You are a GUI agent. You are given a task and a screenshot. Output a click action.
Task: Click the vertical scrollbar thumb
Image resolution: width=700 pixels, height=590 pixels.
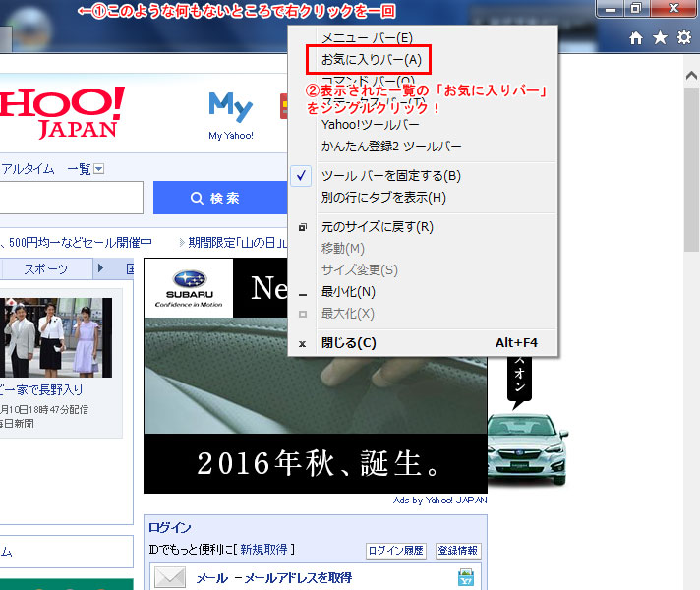(x=692, y=167)
